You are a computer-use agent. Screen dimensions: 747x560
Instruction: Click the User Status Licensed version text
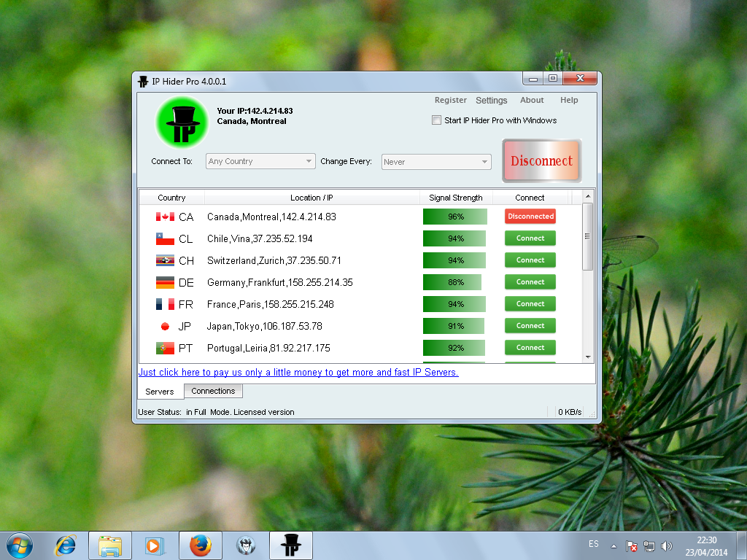tap(216, 412)
